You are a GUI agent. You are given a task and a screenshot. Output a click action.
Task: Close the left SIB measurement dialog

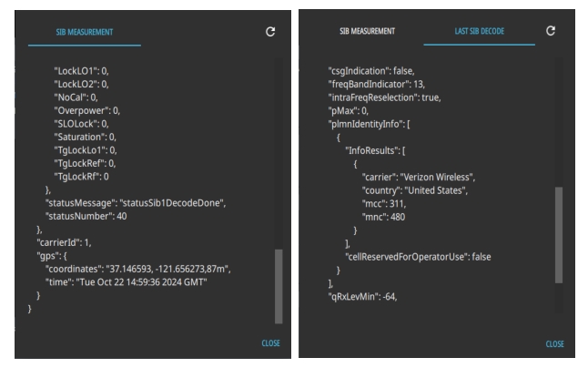point(269,343)
